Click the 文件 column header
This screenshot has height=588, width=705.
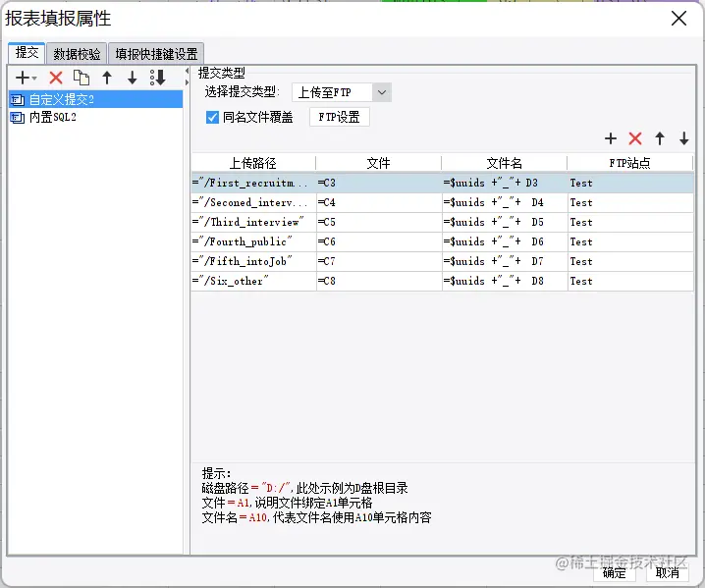pos(379,163)
